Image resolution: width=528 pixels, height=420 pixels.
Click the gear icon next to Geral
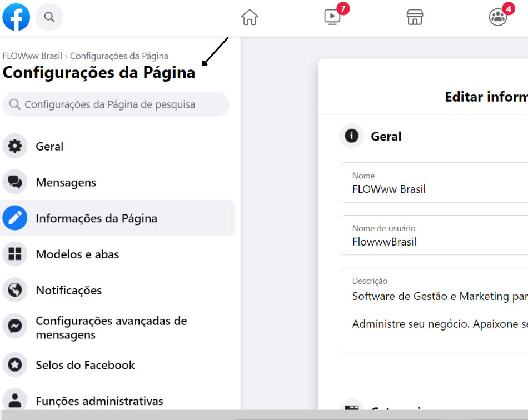(15, 146)
